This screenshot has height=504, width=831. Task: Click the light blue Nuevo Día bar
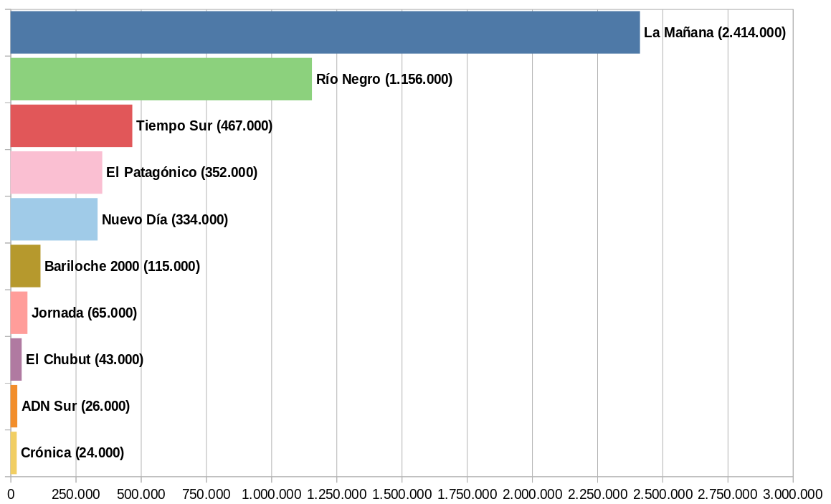tap(54, 219)
